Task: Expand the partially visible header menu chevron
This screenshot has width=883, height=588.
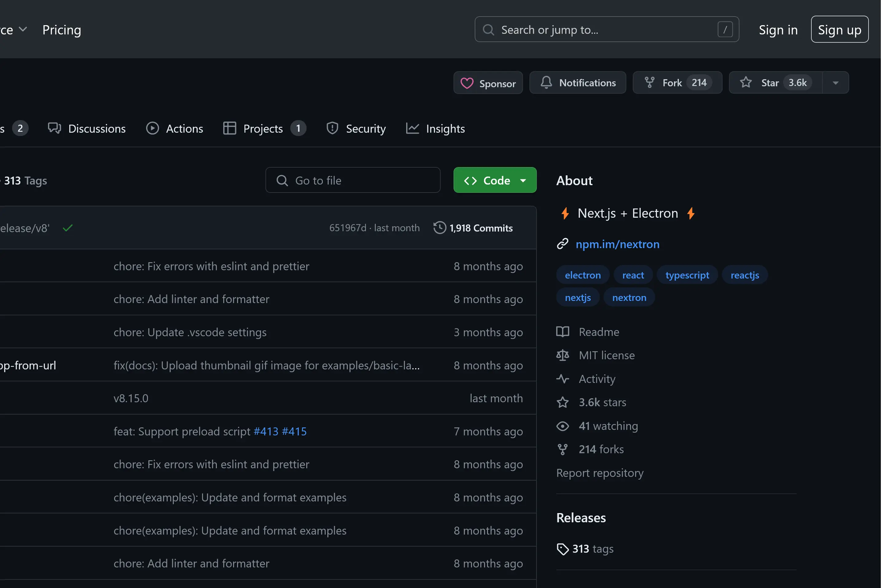Action: (22, 29)
